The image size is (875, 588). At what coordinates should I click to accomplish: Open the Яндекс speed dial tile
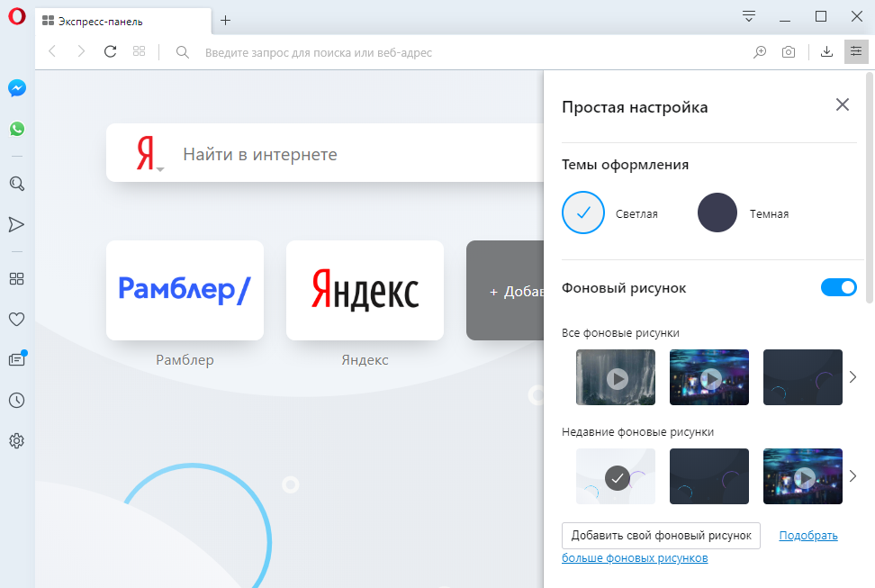coord(365,290)
